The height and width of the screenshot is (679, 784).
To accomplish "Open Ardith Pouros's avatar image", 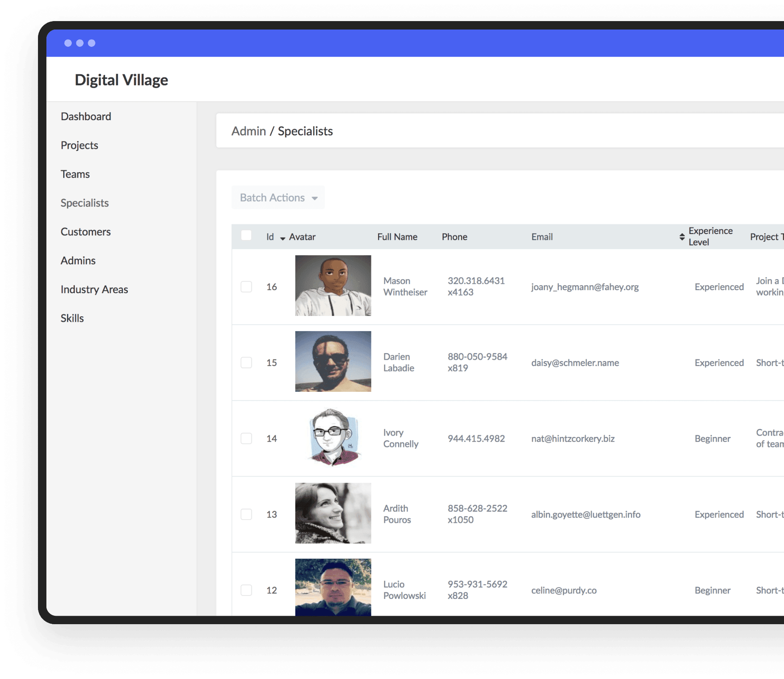I will (333, 513).
